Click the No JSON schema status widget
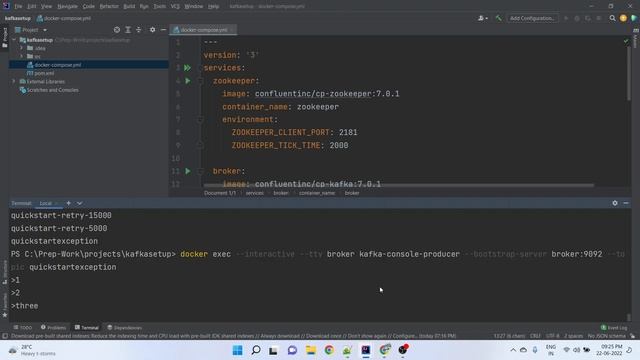 (606, 336)
